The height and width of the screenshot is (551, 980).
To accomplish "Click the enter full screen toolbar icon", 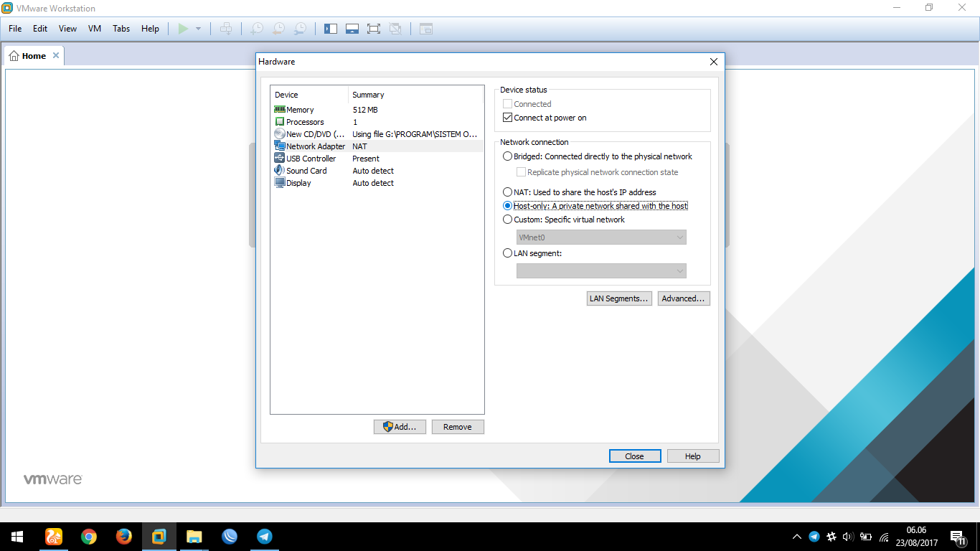I will click(x=374, y=29).
